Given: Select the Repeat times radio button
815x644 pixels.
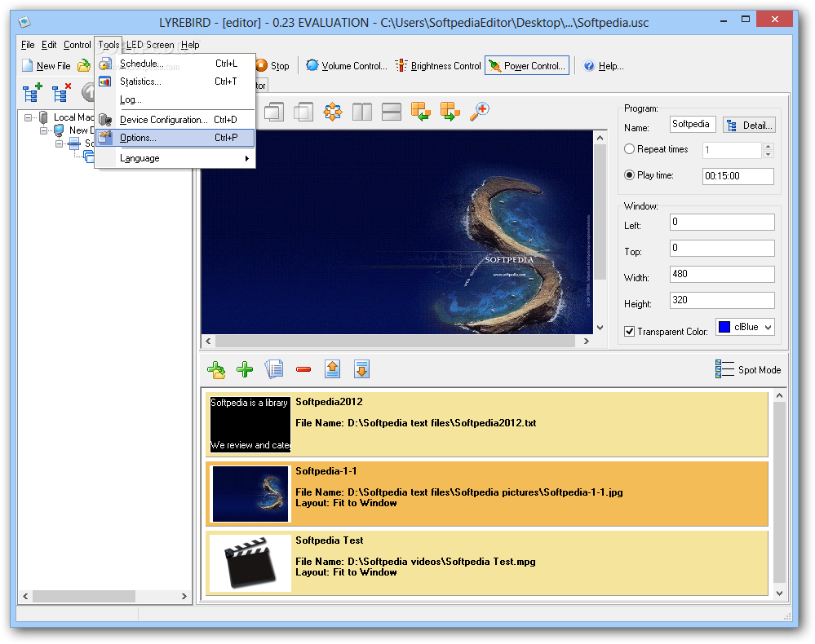Looking at the screenshot, I should 630,149.
